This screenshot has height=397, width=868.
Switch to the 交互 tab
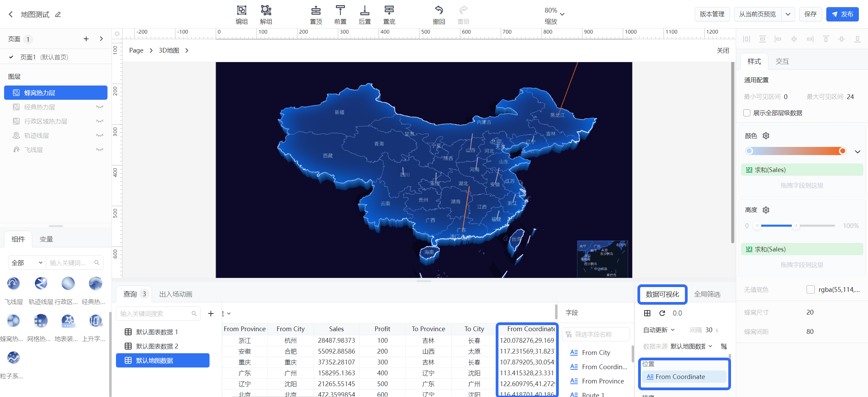tap(782, 61)
